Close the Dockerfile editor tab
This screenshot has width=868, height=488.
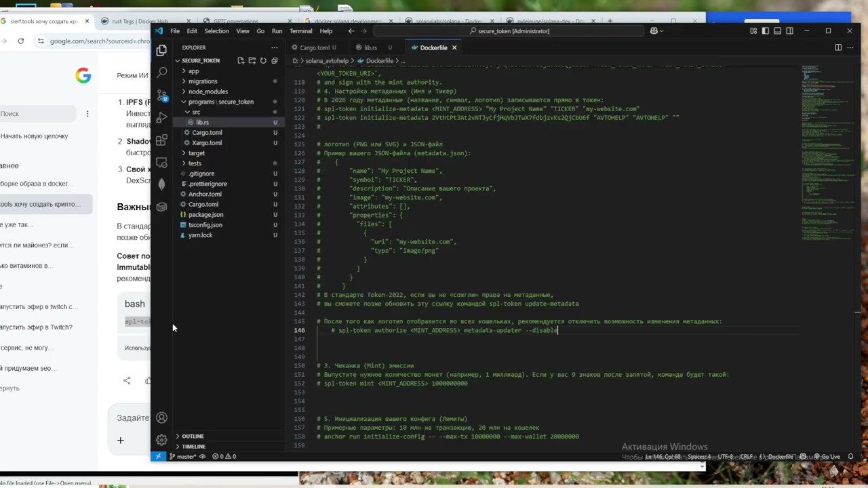tap(454, 47)
